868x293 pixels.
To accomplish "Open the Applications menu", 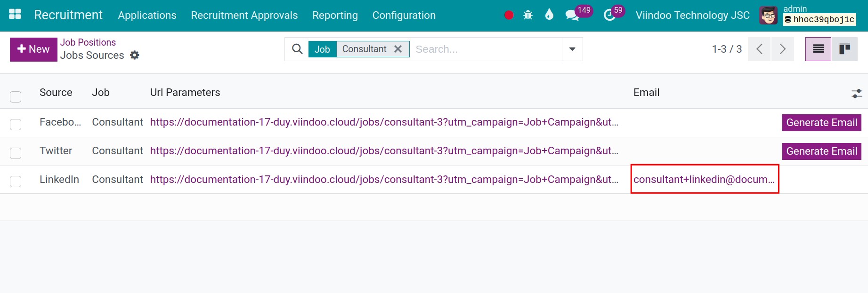I will tap(147, 16).
